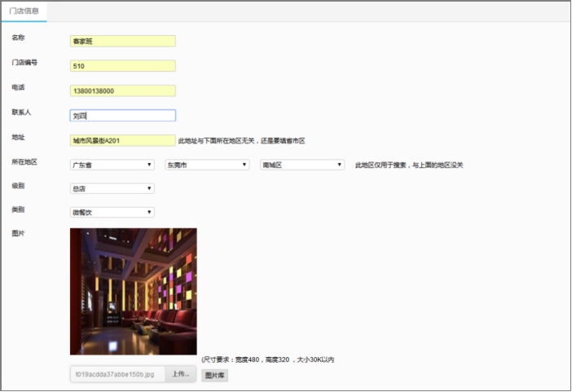Click the uploaded jpg filename field
The width and height of the screenshot is (572, 392).
117,375
